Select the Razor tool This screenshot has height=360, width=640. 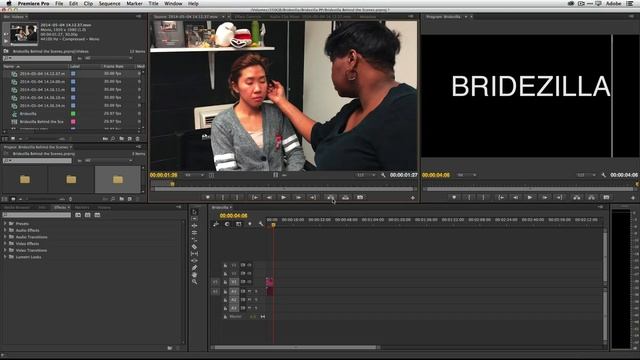(195, 247)
